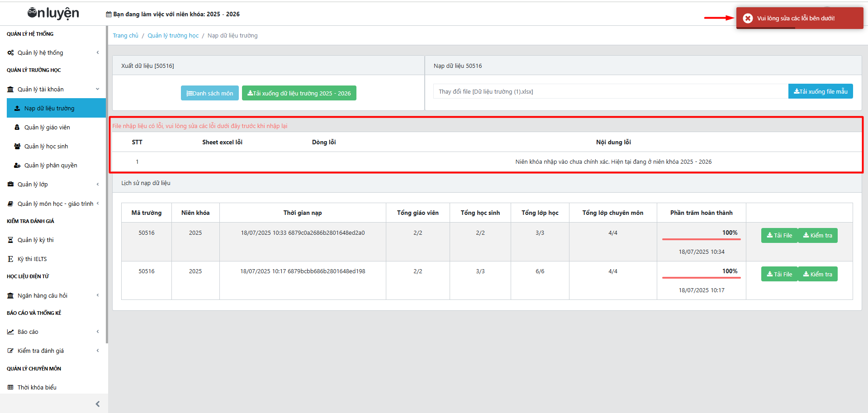Open Thời khóa biểu in the sidebar

pyautogui.click(x=37, y=388)
